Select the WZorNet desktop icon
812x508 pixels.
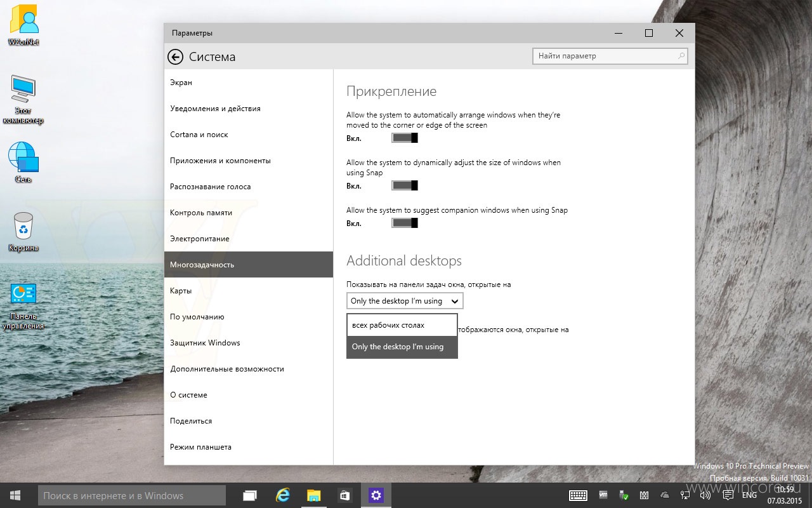pyautogui.click(x=23, y=25)
